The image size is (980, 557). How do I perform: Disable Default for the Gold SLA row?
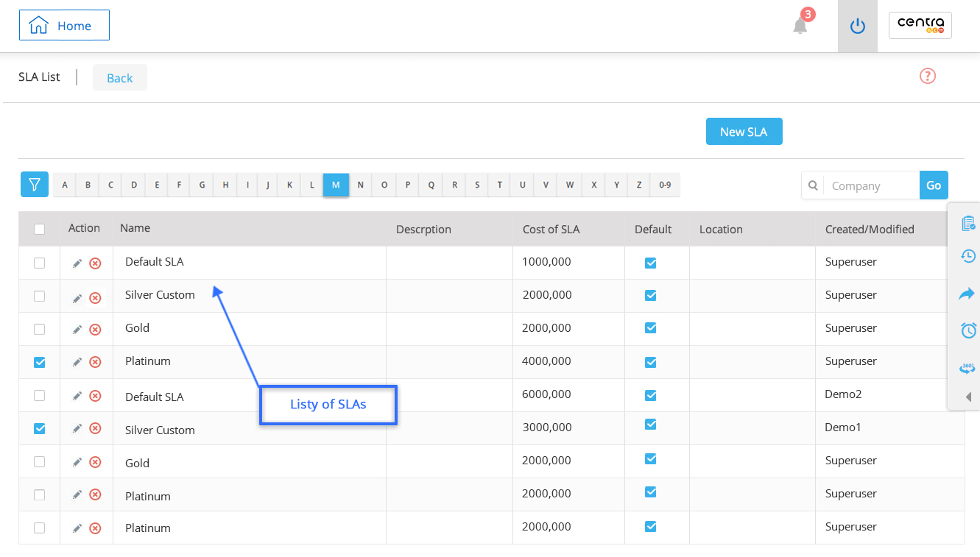pyautogui.click(x=650, y=328)
